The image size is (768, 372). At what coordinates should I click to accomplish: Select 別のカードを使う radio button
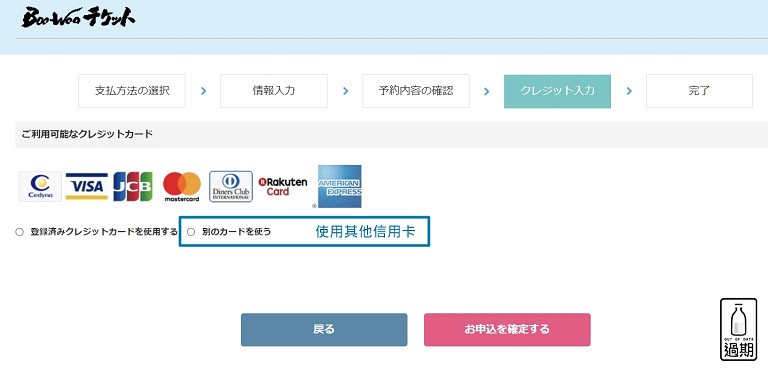click(191, 232)
